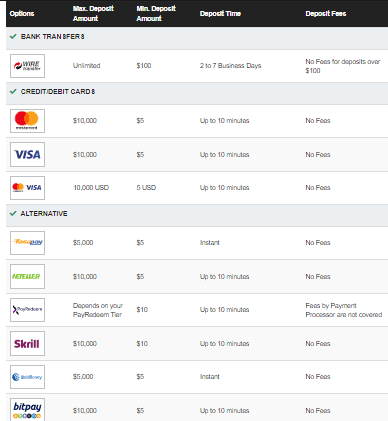
Task: Click Max. Deposit Amount column header
Action: (x=93, y=14)
